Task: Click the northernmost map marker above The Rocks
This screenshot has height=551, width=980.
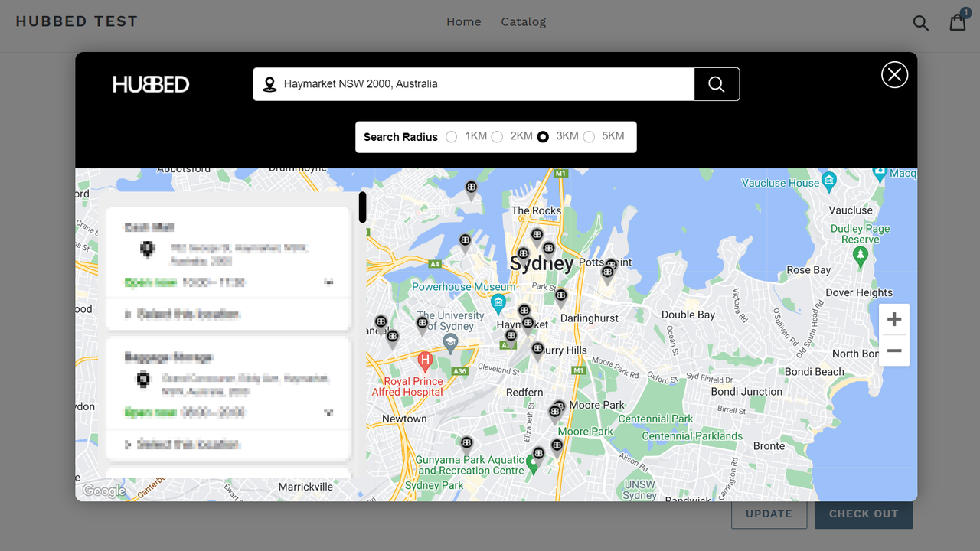Action: (x=472, y=189)
